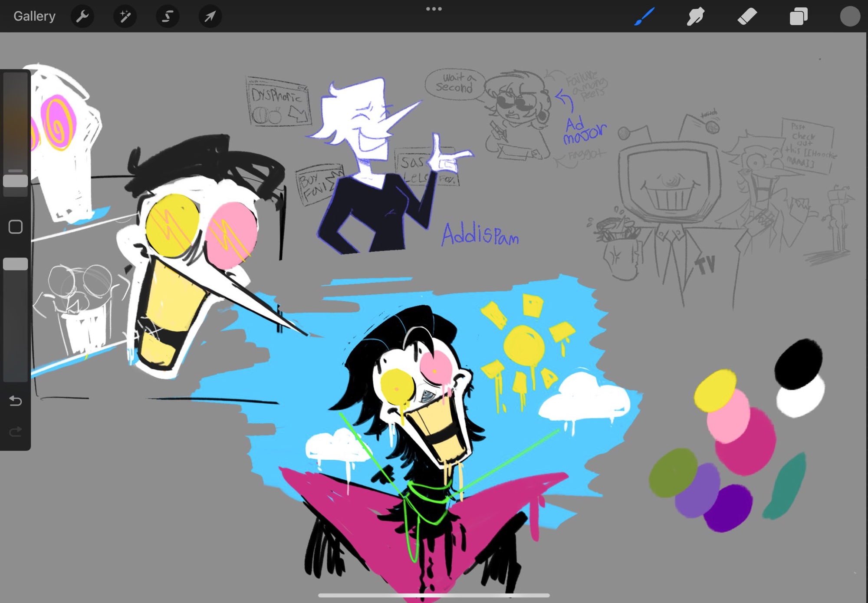Click the yellow sun drawing on canvas
Viewport: 868px width, 603px height.
[524, 345]
